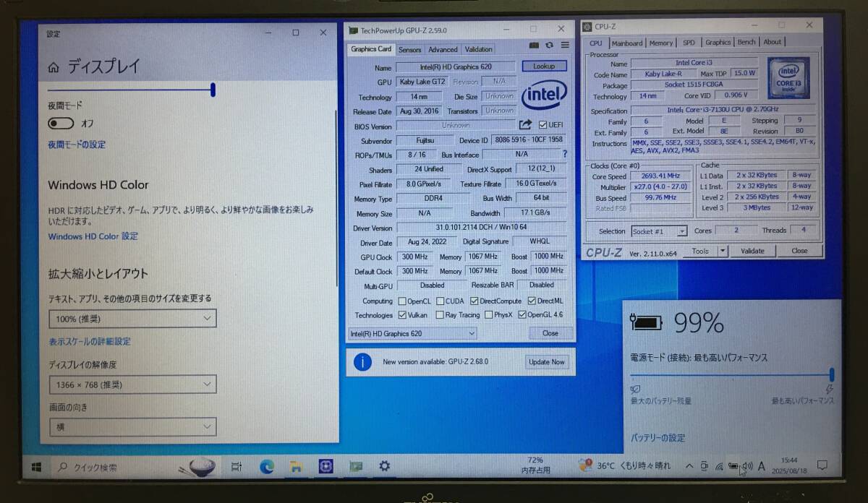
Task: Click the Bus Interface question mark icon
Action: pos(565,154)
